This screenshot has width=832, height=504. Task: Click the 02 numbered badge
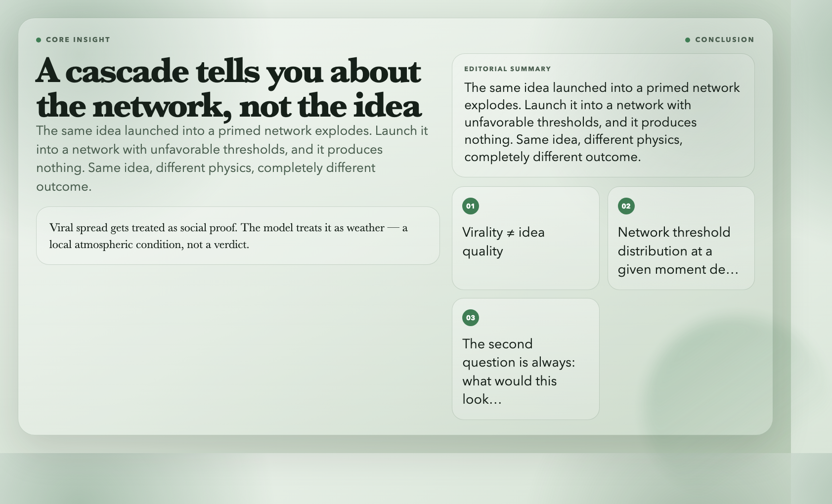point(626,206)
